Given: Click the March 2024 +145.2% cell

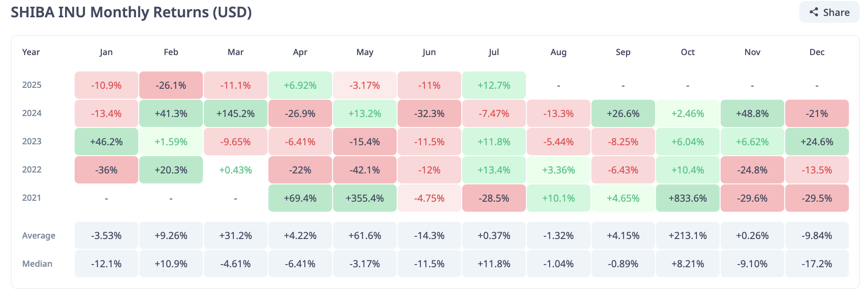Looking at the screenshot, I should (235, 113).
